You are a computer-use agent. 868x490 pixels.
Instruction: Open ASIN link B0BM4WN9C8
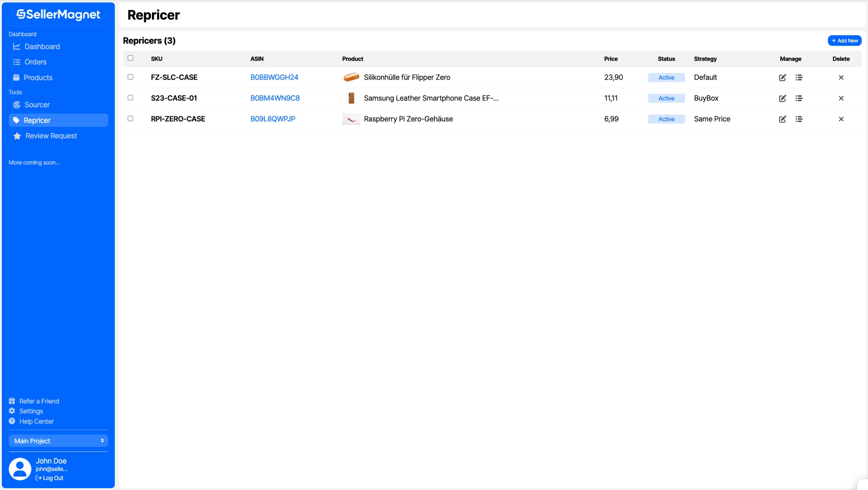click(275, 98)
